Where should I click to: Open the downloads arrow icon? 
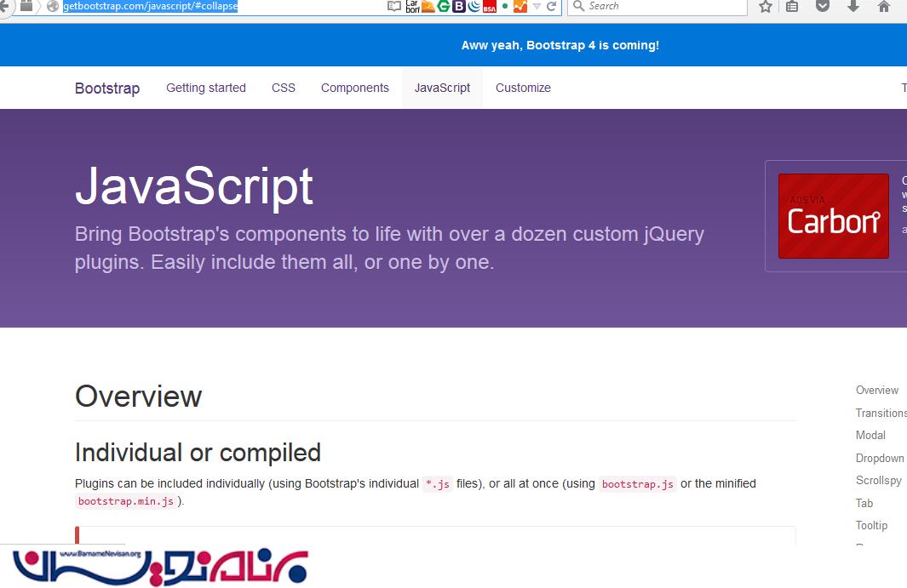point(852,7)
